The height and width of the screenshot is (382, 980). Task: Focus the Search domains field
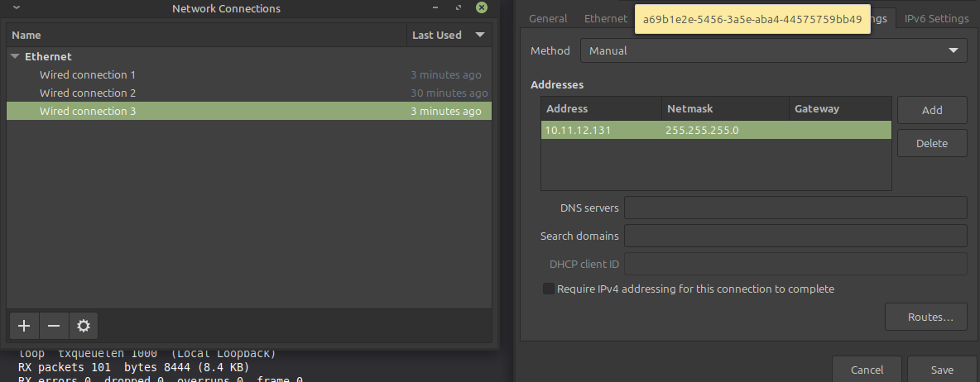point(795,236)
